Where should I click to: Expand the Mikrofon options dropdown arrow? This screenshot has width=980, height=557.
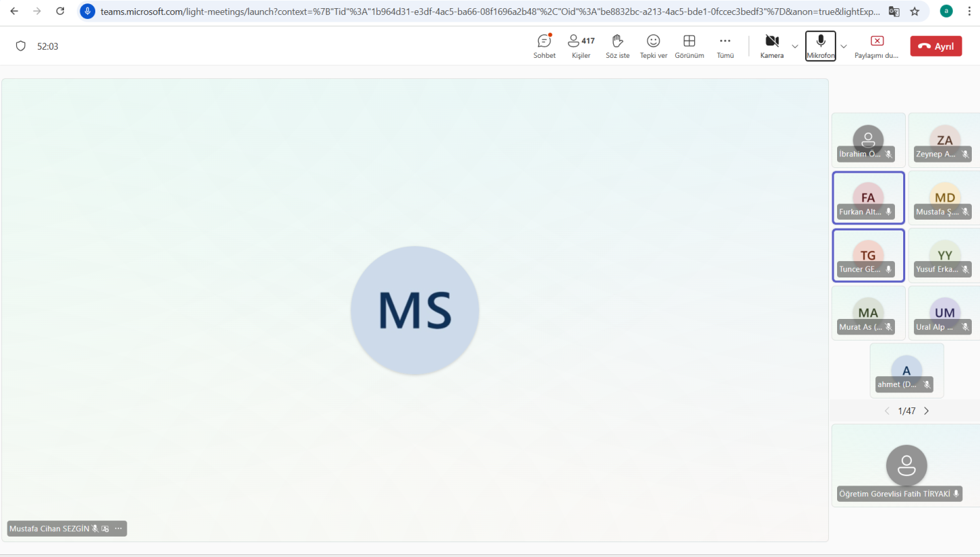[x=844, y=46]
